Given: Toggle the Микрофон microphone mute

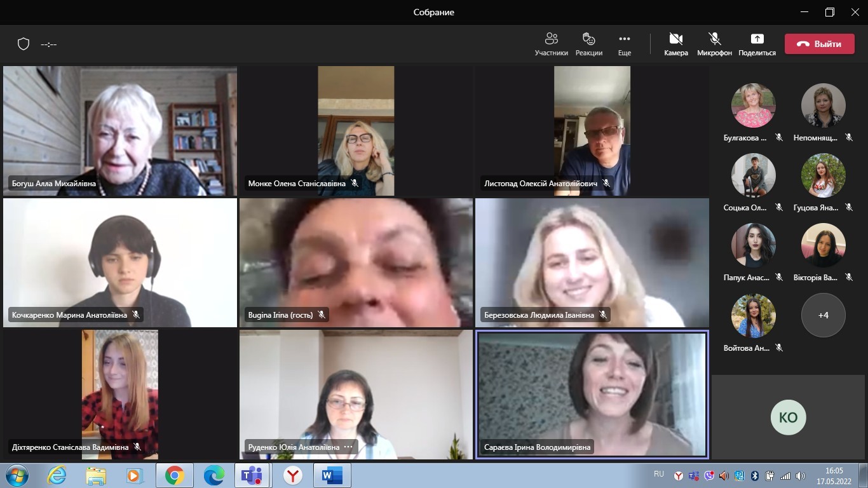Looking at the screenshot, I should click(714, 44).
